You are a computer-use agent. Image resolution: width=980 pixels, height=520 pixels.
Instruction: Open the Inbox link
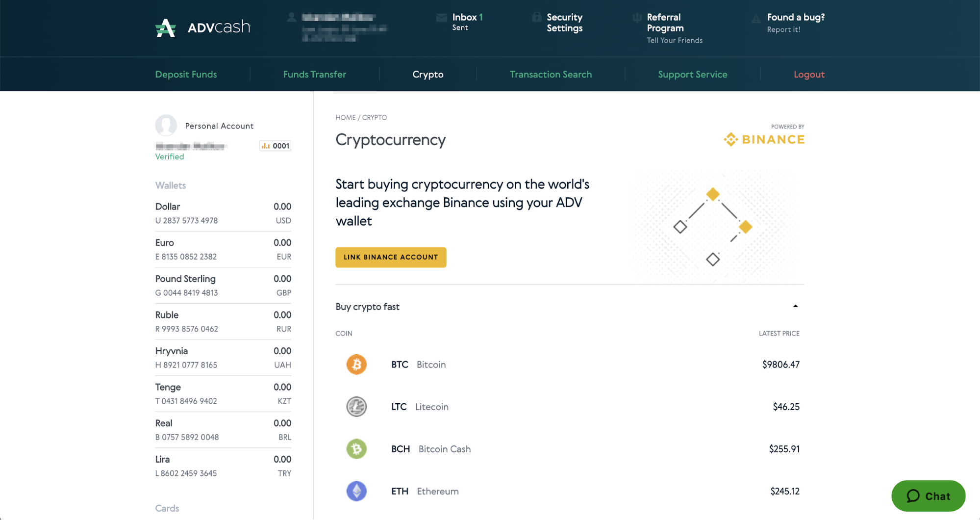[x=467, y=17]
